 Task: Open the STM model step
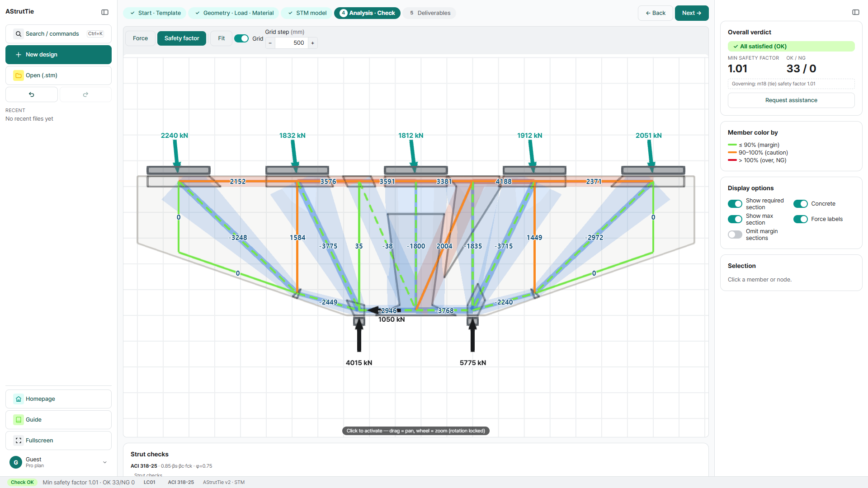click(307, 13)
